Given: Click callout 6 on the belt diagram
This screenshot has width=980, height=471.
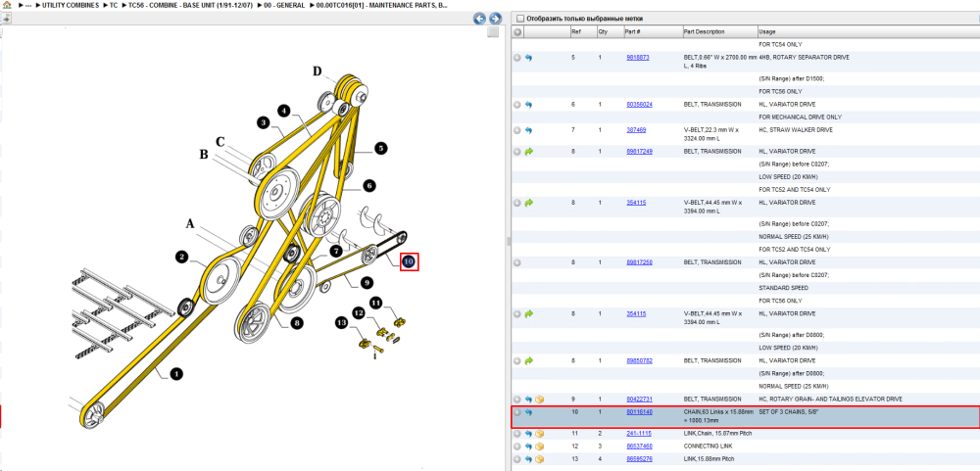Looking at the screenshot, I should pos(368,185).
